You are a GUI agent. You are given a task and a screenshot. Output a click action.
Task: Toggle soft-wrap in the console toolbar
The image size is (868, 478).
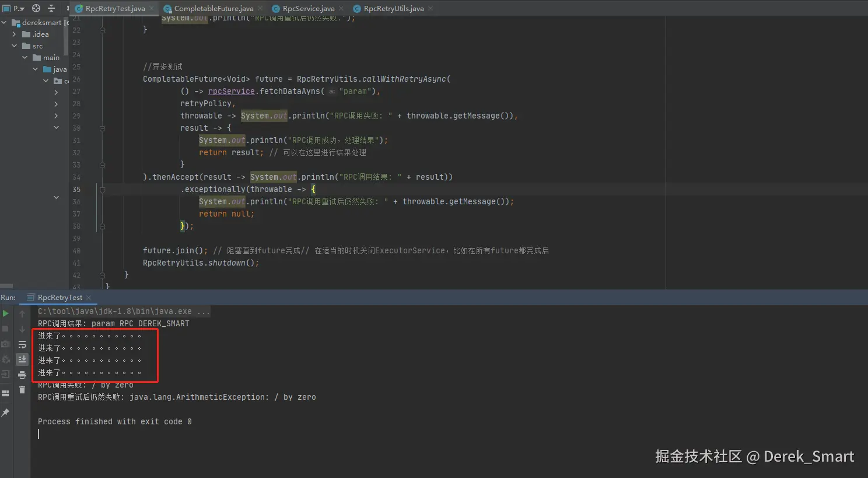click(x=22, y=344)
